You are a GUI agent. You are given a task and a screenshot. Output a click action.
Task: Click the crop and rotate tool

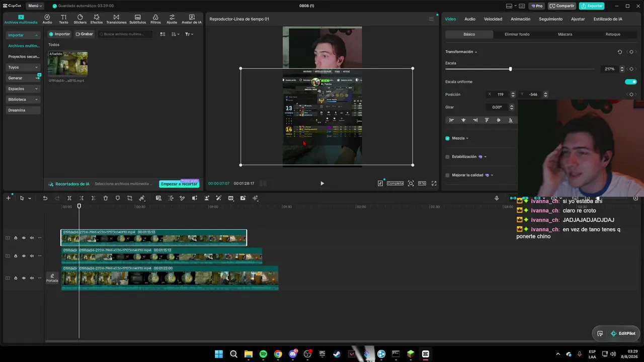point(130,198)
